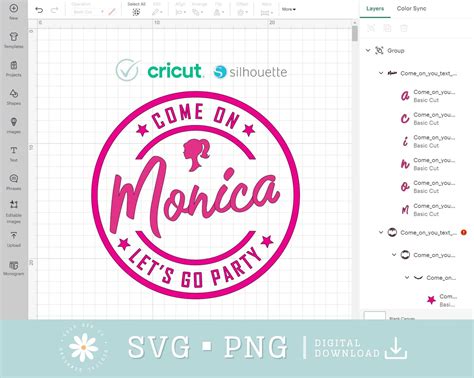Open the Offset tool dropdown
Viewport: 474px width, 378px height.
(x=242, y=12)
